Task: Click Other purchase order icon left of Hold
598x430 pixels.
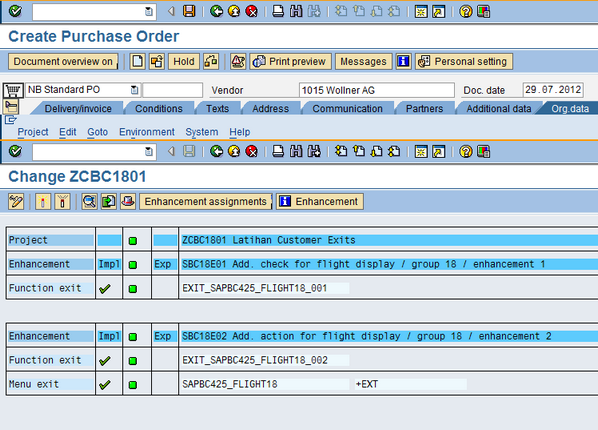Action: coord(157,61)
